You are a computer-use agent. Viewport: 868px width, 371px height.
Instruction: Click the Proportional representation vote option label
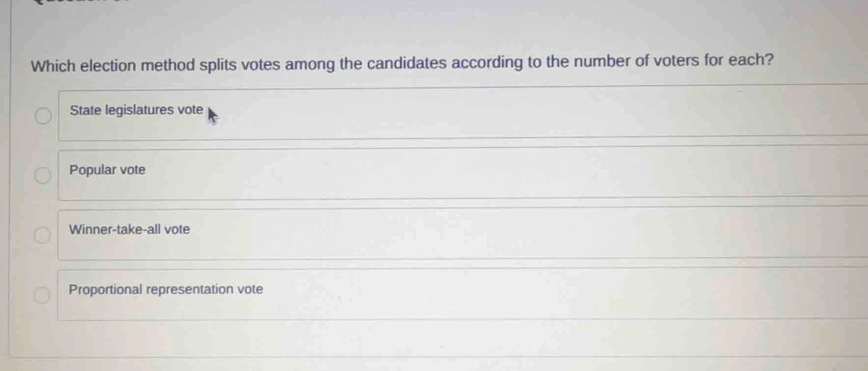click(x=165, y=289)
